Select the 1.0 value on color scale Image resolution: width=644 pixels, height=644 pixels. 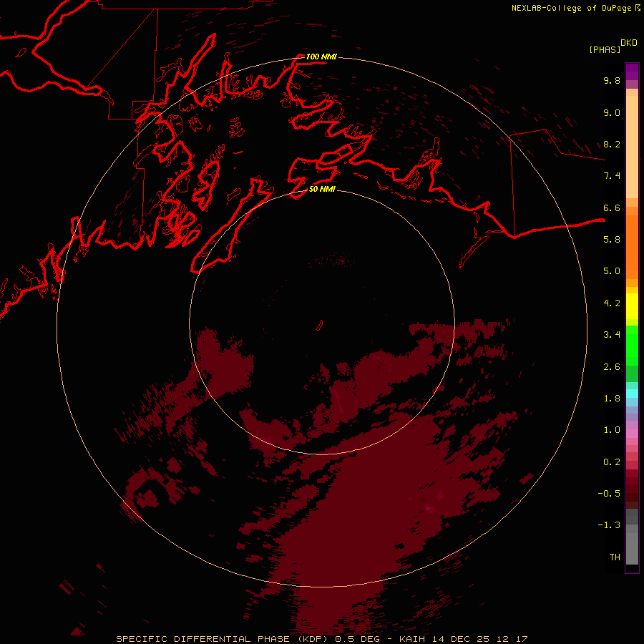click(x=612, y=430)
